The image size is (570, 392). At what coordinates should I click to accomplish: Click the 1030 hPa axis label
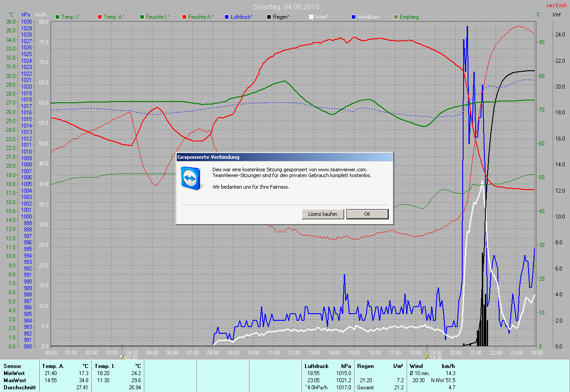[x=26, y=21]
